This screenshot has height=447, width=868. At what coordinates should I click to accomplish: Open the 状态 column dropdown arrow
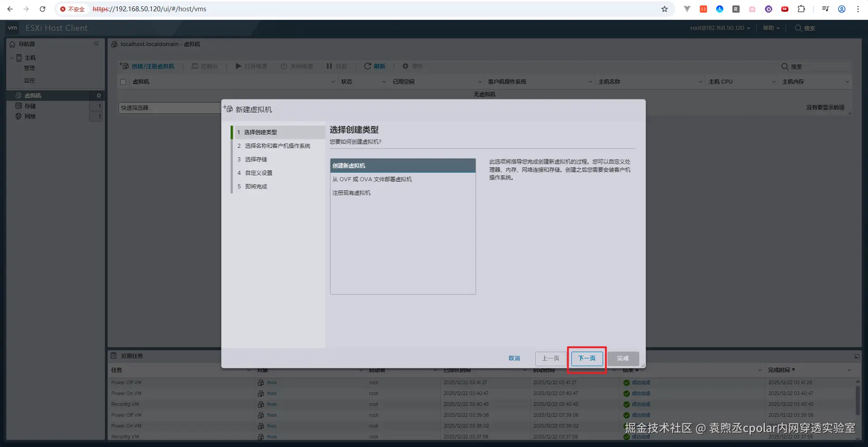click(x=384, y=82)
